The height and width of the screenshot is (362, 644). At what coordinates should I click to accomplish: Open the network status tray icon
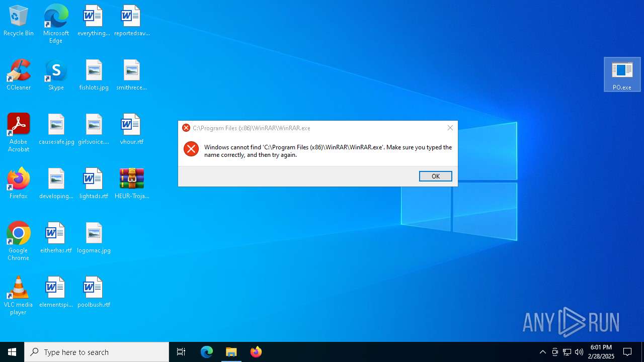pos(567,352)
